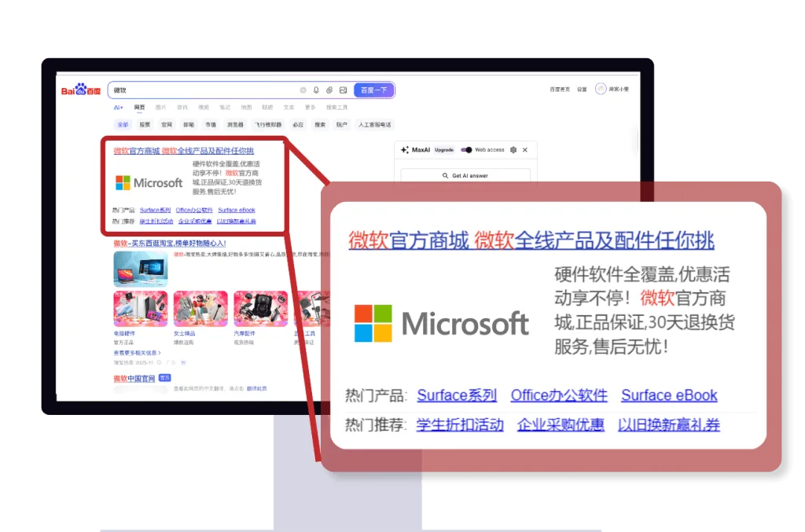Click the laptop and monitor thumbnail image

140,268
